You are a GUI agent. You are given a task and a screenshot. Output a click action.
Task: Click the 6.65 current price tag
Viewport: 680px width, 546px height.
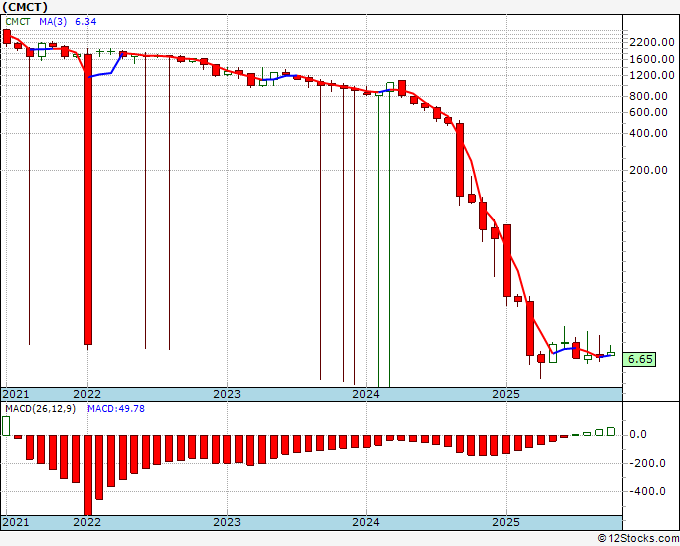click(x=639, y=360)
